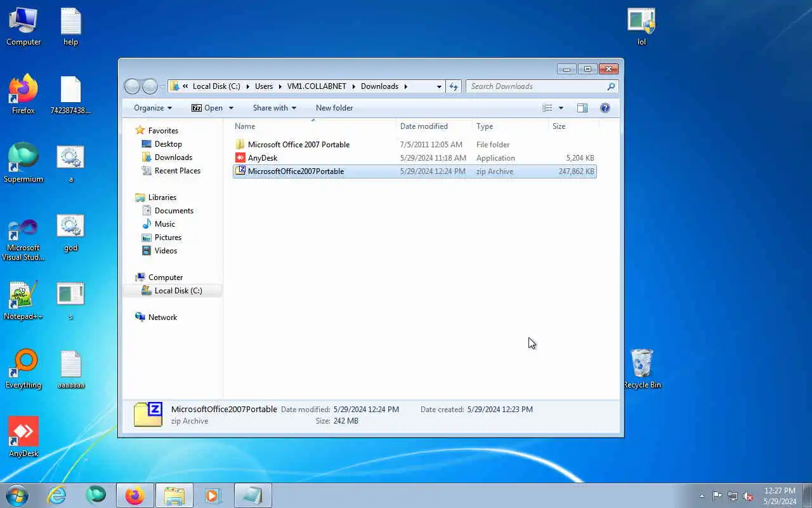Click Windows Explorer taskbar button

click(x=174, y=495)
